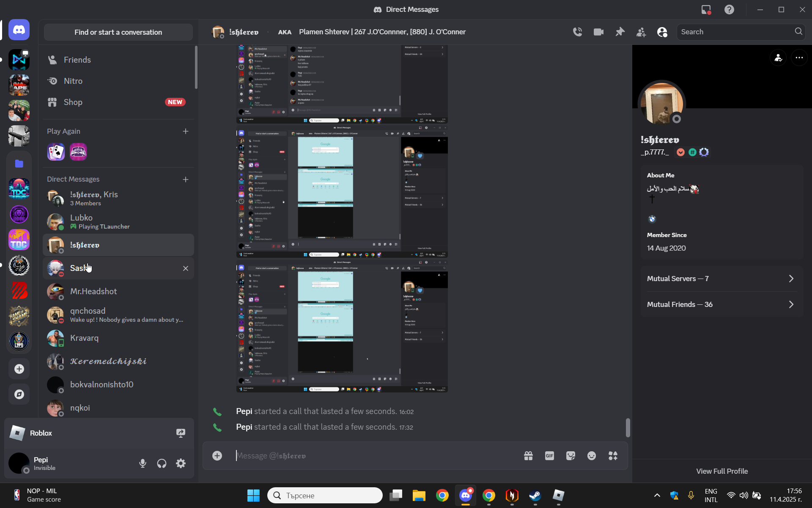Screen dimensions: 812x508
Task: Open the Nitro page
Action: [x=73, y=81]
